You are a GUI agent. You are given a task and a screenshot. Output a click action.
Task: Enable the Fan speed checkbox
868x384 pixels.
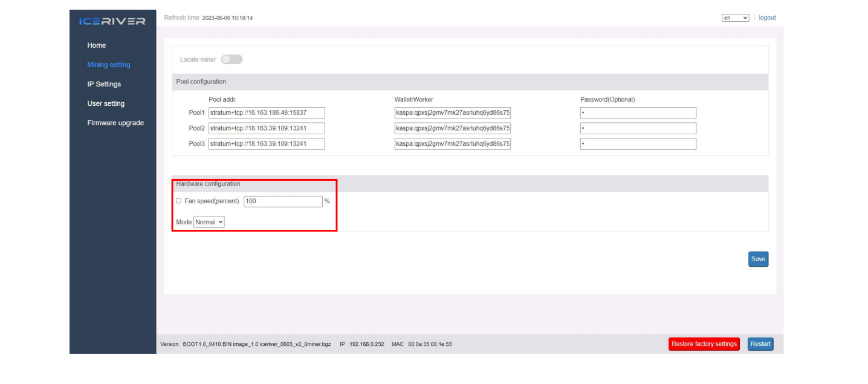pyautogui.click(x=178, y=201)
